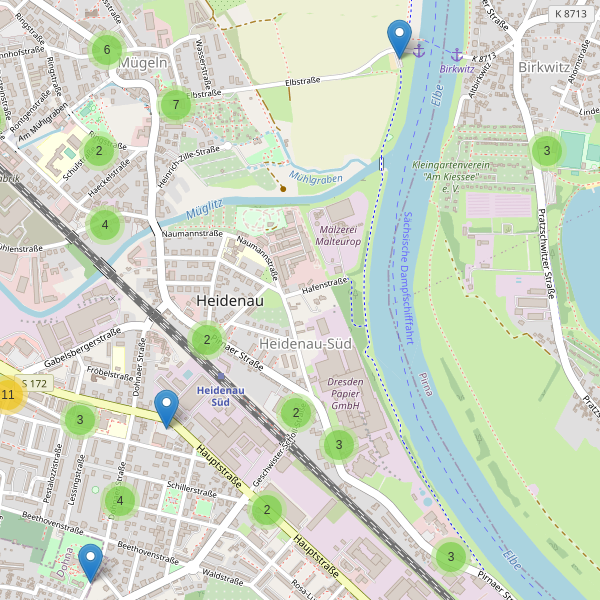Click the K 8713 road label box

[x=571, y=14]
